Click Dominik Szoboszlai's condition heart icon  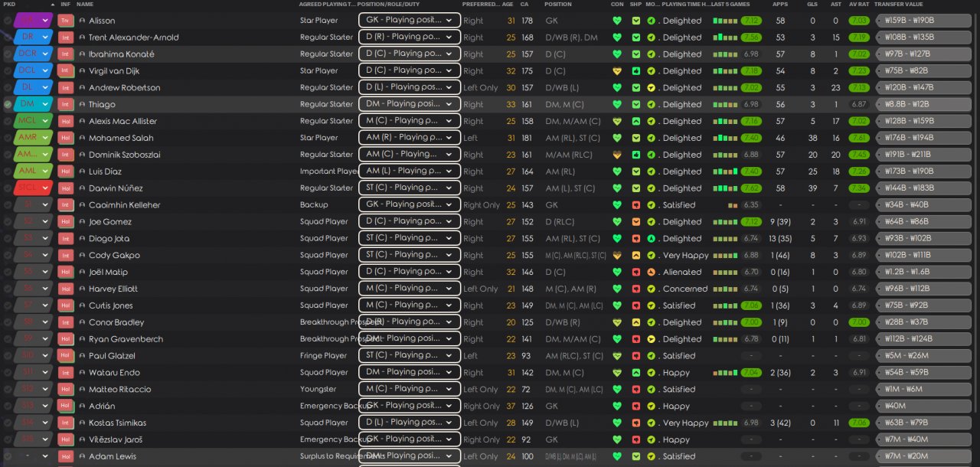[x=617, y=155]
